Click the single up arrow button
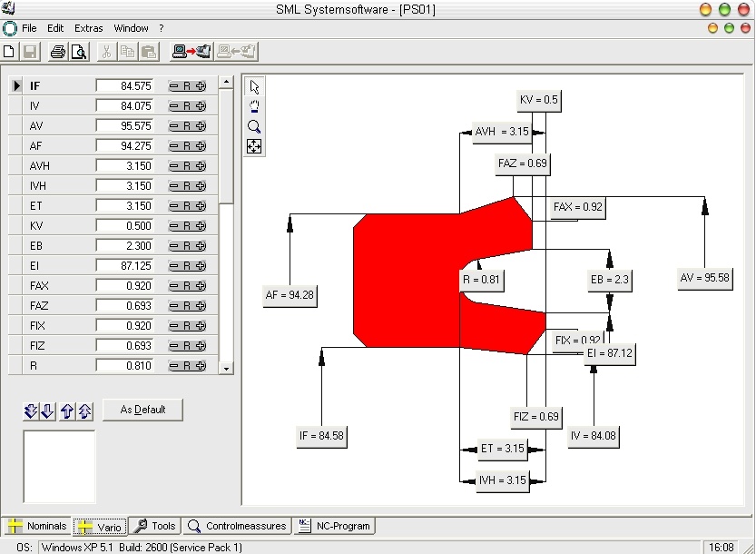Viewport: 756px width, 554px height. [x=67, y=411]
